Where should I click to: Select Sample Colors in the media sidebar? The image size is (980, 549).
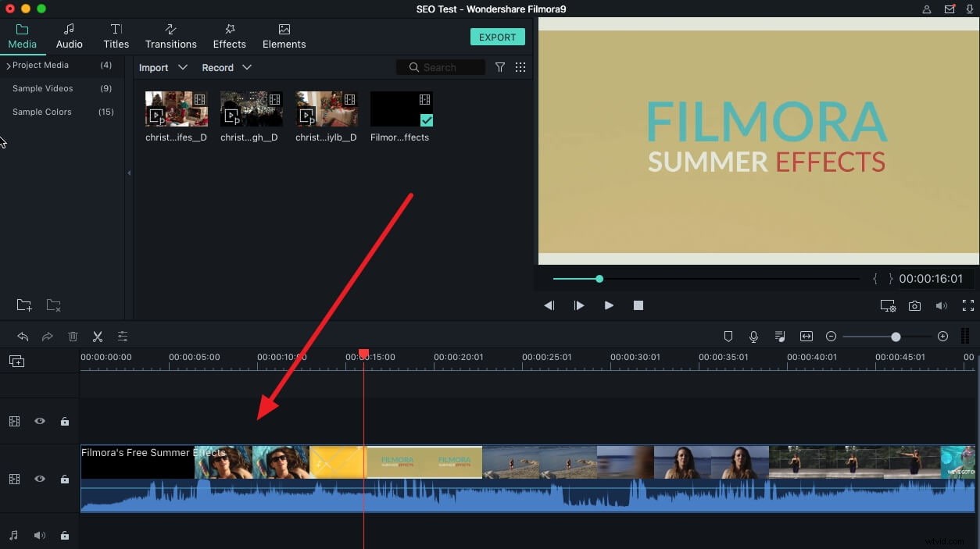[x=41, y=112]
